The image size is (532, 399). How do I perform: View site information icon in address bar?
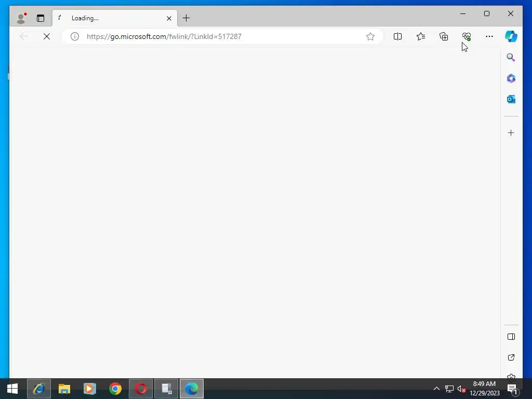pos(75,36)
